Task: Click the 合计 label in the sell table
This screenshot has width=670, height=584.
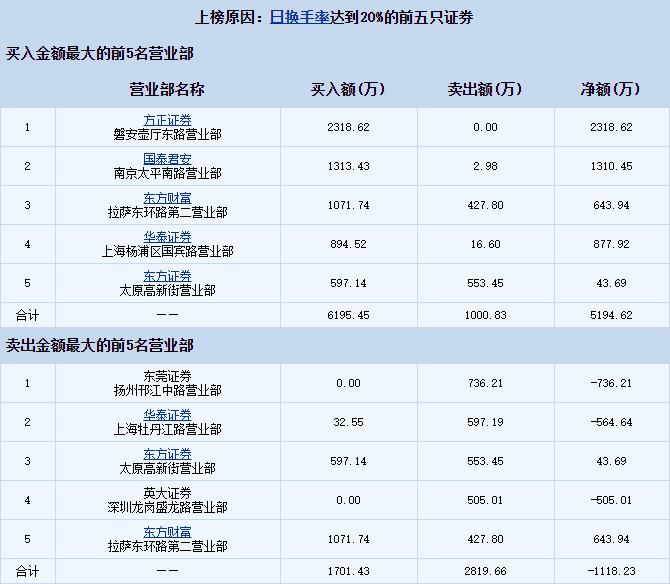Action: (27, 571)
